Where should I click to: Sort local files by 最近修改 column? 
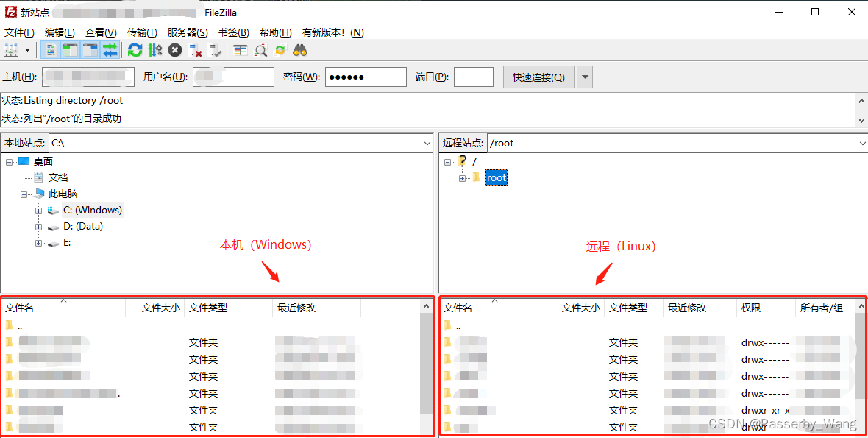[316, 308]
